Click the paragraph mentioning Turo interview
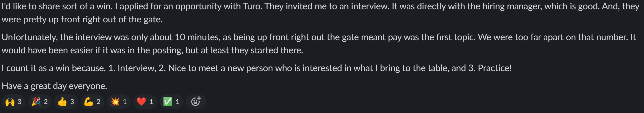The height and width of the screenshot is (113, 644). [320, 13]
